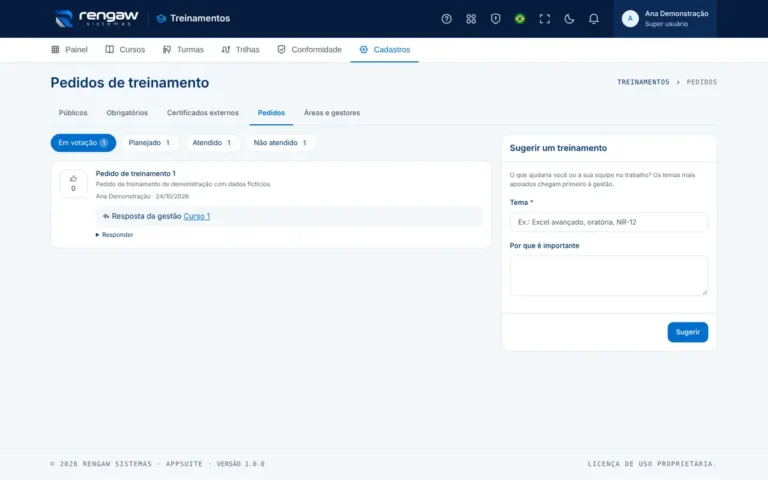The width and height of the screenshot is (768, 480).
Task: Click the Ana Demonstração · 24/10/2026 line
Action: [142, 196]
